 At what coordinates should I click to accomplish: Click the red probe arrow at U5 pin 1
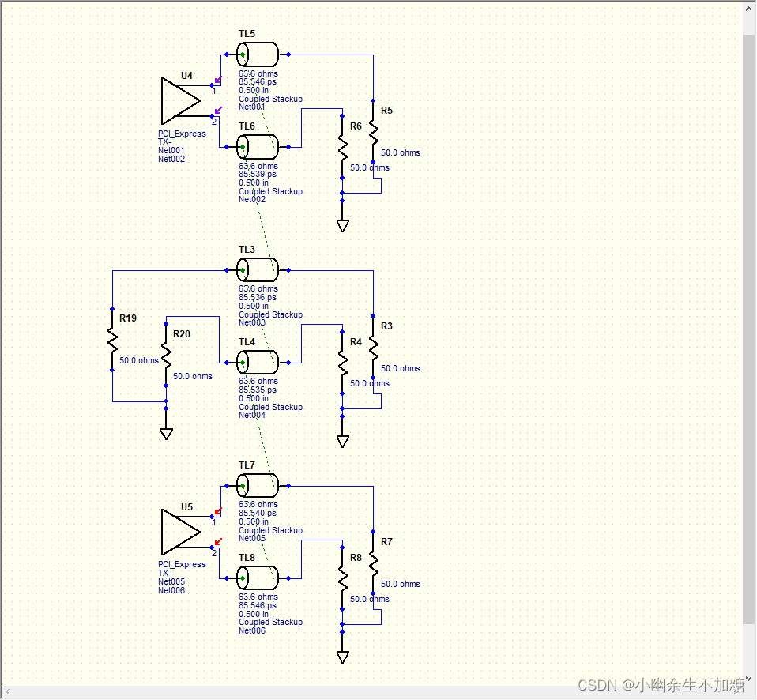218,510
